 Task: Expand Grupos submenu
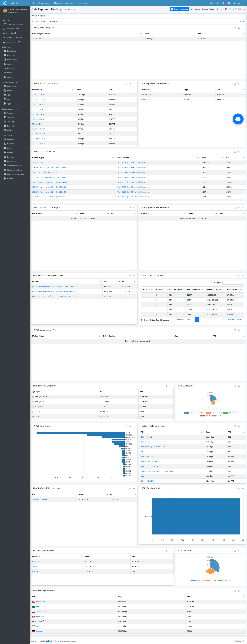15,113
